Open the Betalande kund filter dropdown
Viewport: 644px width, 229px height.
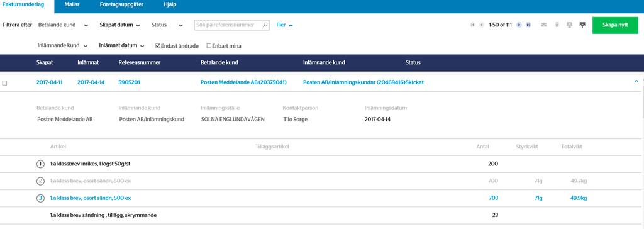click(x=63, y=25)
